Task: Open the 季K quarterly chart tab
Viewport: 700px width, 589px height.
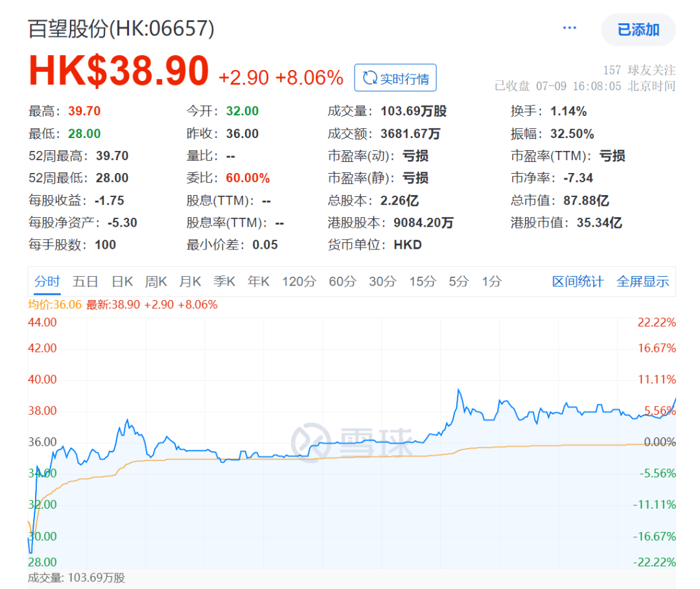Action: (224, 281)
